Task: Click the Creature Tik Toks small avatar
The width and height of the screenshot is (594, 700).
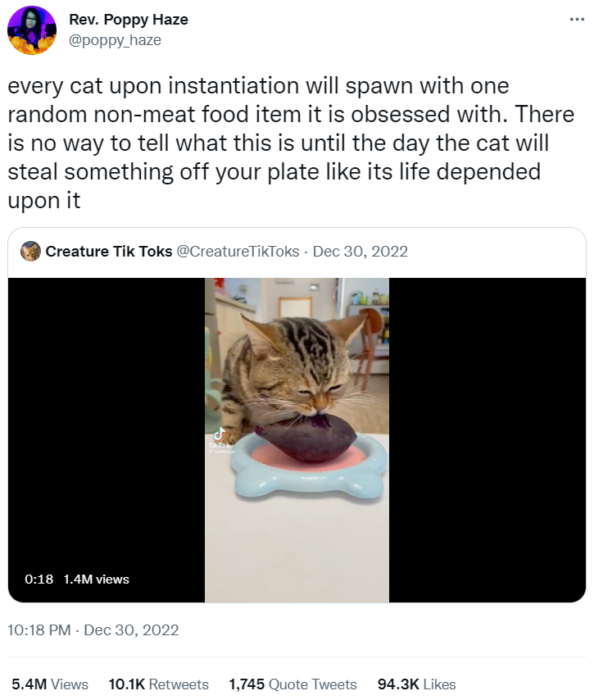Action: point(30,252)
